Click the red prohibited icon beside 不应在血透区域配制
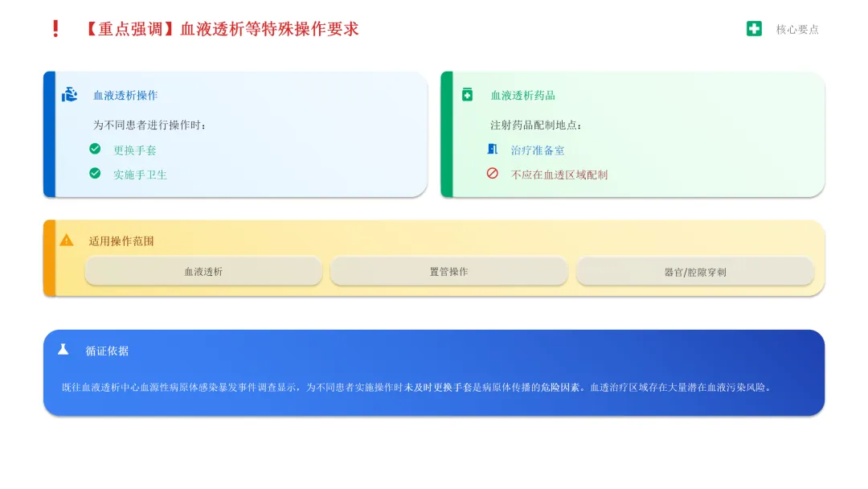The height and width of the screenshot is (489, 868). click(492, 174)
